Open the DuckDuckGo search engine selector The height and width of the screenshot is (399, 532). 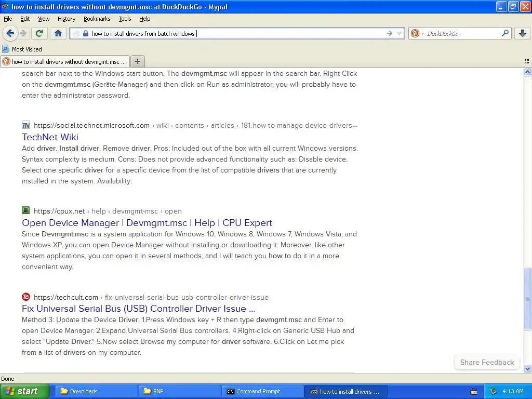[417, 33]
